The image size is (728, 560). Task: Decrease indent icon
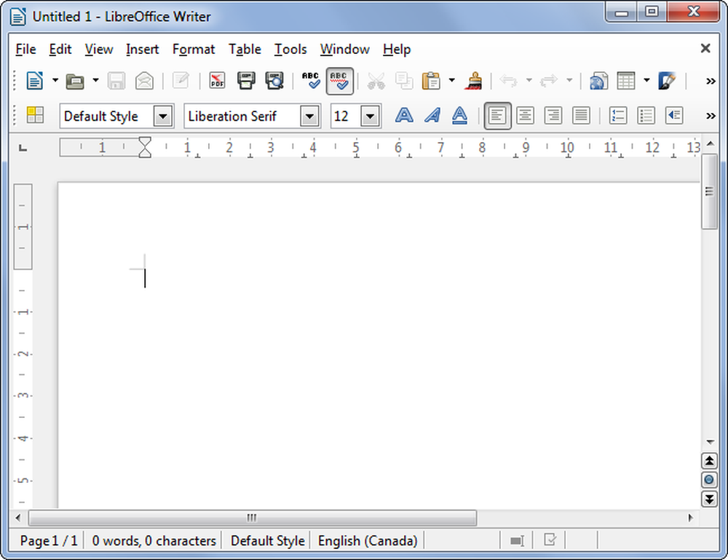[673, 115]
